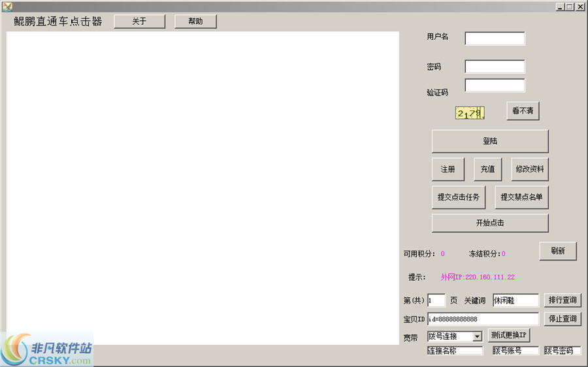Run 排行查询 ranking query
Image resolution: width=588 pixels, height=367 pixels.
(563, 300)
